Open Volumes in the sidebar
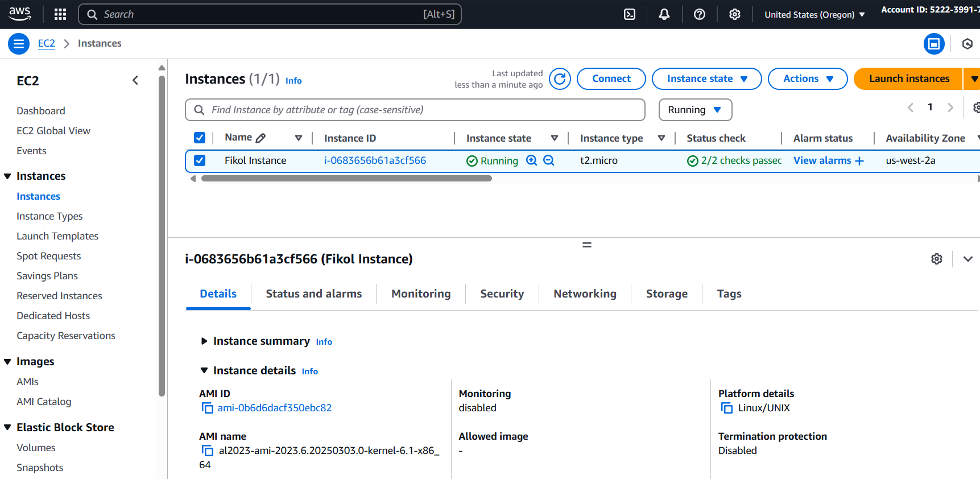980x479 pixels. (x=36, y=448)
